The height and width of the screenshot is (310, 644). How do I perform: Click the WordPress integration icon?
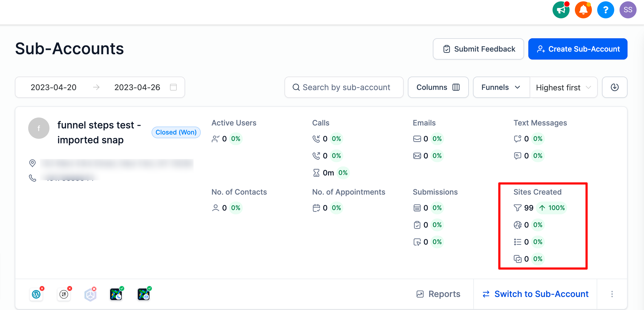pyautogui.click(x=36, y=294)
